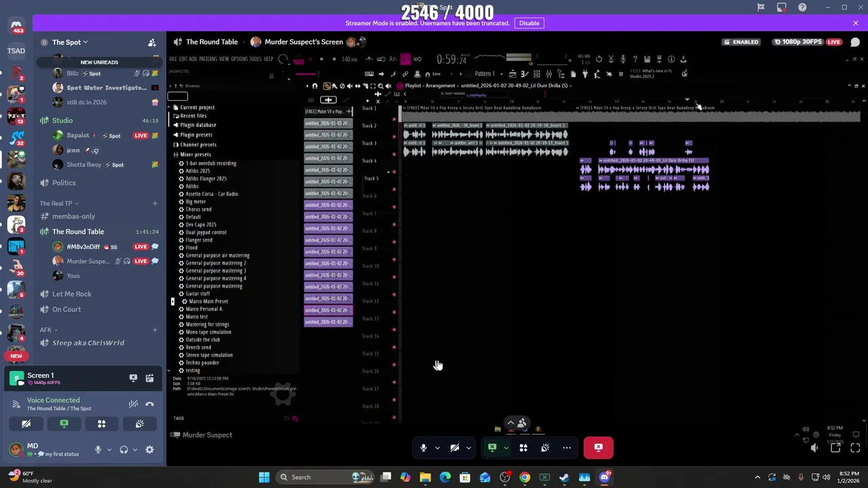Viewport: 868px width, 488px height.
Task: Open the Windows Start menu
Action: [264, 477]
